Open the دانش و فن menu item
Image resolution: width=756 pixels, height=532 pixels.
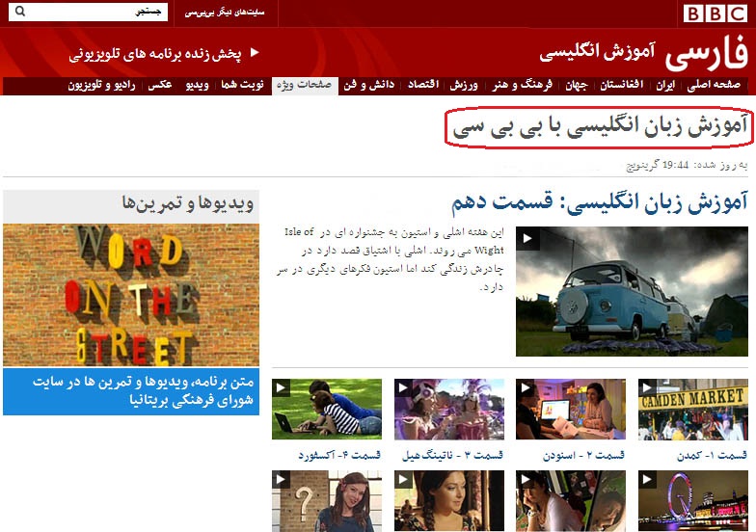click(368, 85)
